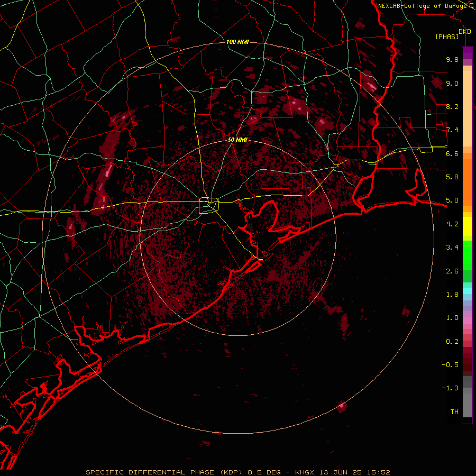Click the 1.8 value on the color scale

tap(452, 295)
